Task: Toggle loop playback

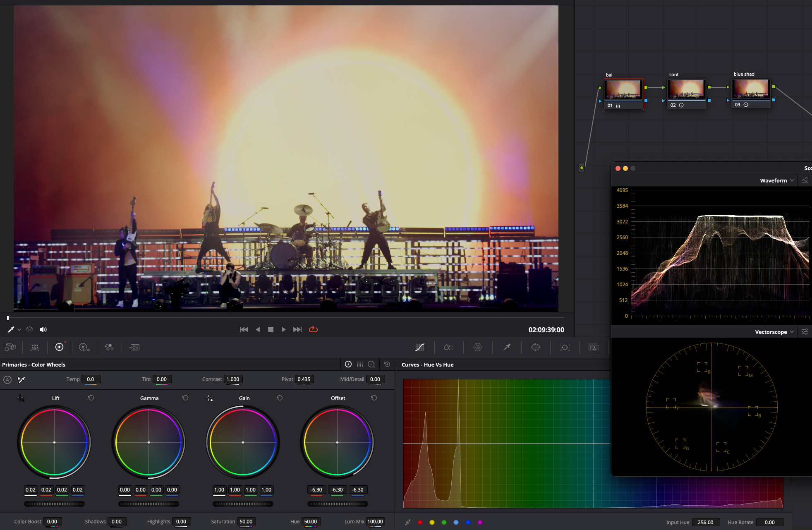Action: pos(313,329)
